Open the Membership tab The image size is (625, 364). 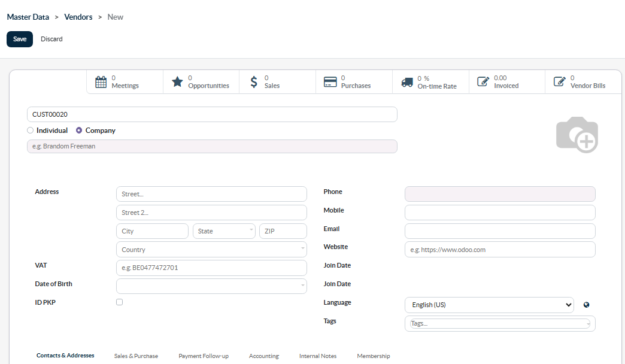pos(374,356)
